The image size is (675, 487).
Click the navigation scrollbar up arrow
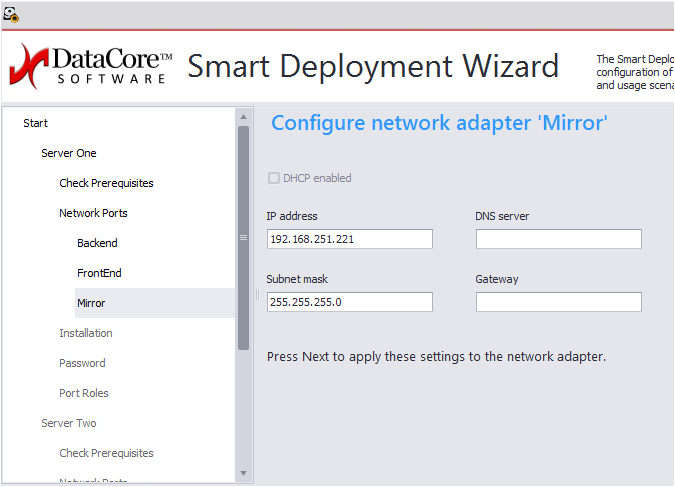[243, 117]
